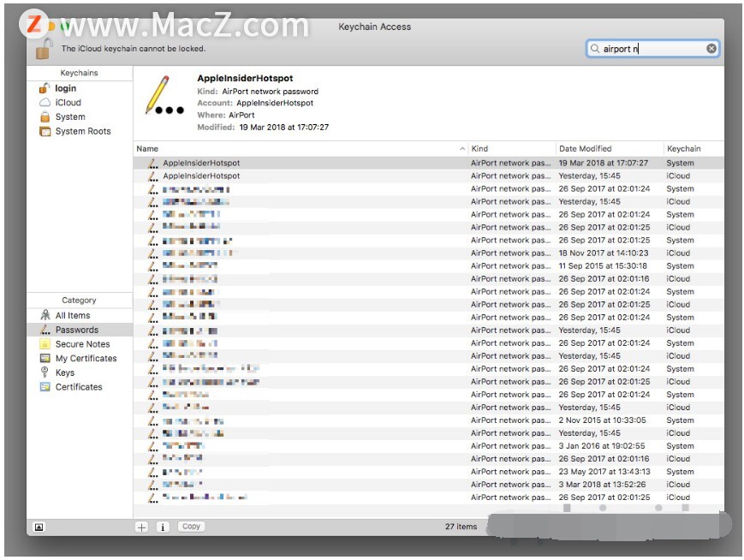Select the row dated 23 May 2017 at 13:43:13
This screenshot has height=560, width=744.
(428, 471)
